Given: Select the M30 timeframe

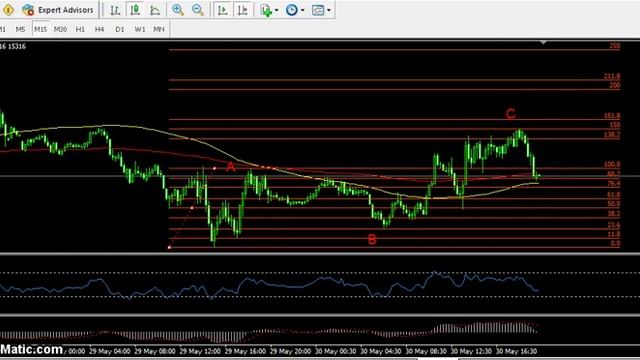Looking at the screenshot, I should (x=60, y=29).
